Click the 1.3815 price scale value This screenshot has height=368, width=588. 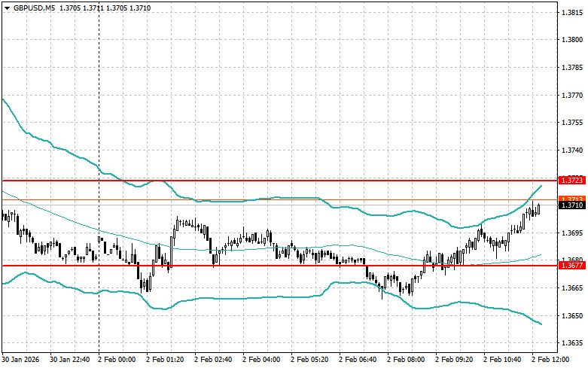point(572,13)
